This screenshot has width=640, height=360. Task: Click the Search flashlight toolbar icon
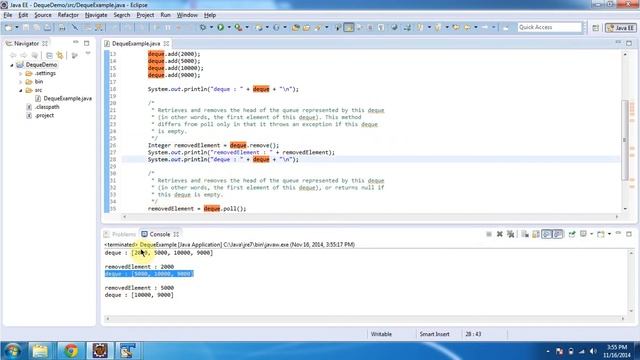(x=317, y=27)
